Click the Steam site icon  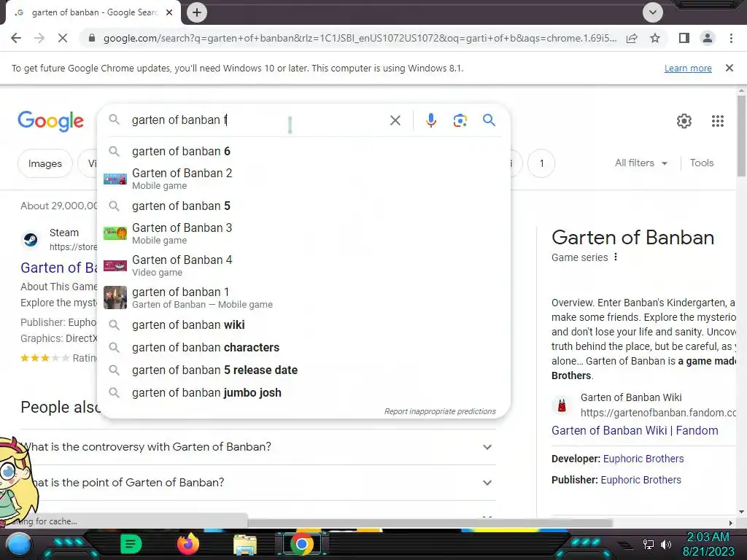point(31,239)
